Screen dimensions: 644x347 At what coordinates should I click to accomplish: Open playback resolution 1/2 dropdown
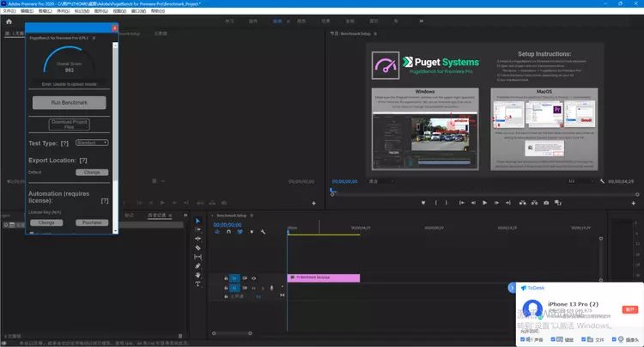[580, 181]
